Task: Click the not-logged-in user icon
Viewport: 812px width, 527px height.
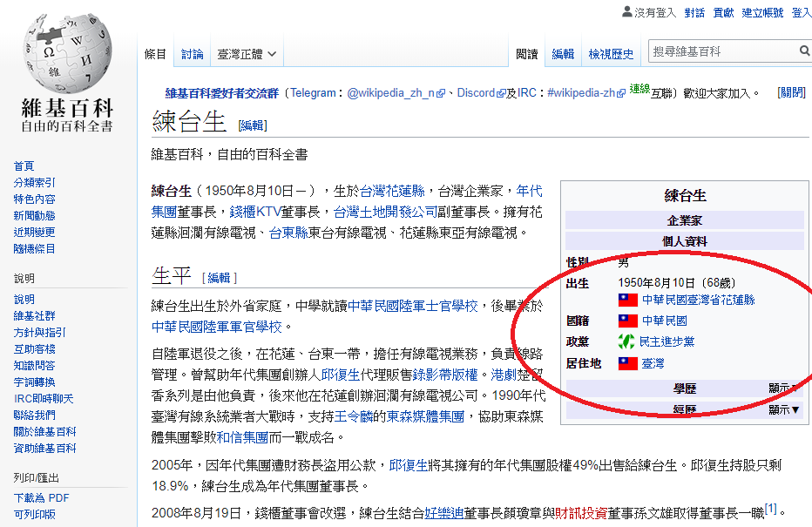Action: point(626,11)
